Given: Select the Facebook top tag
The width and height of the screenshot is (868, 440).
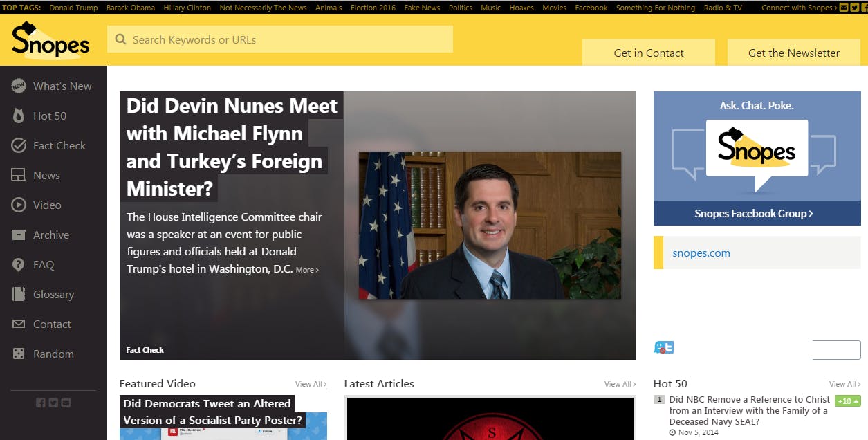Looking at the screenshot, I should (x=591, y=8).
